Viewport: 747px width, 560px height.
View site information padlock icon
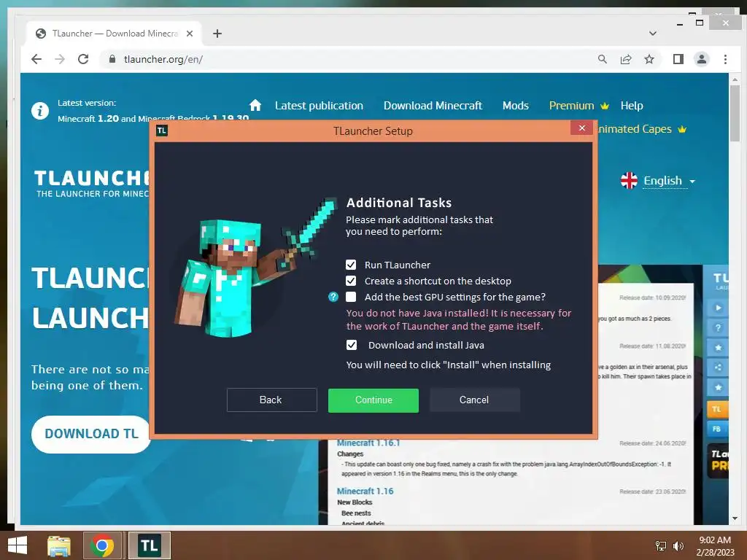(112, 59)
